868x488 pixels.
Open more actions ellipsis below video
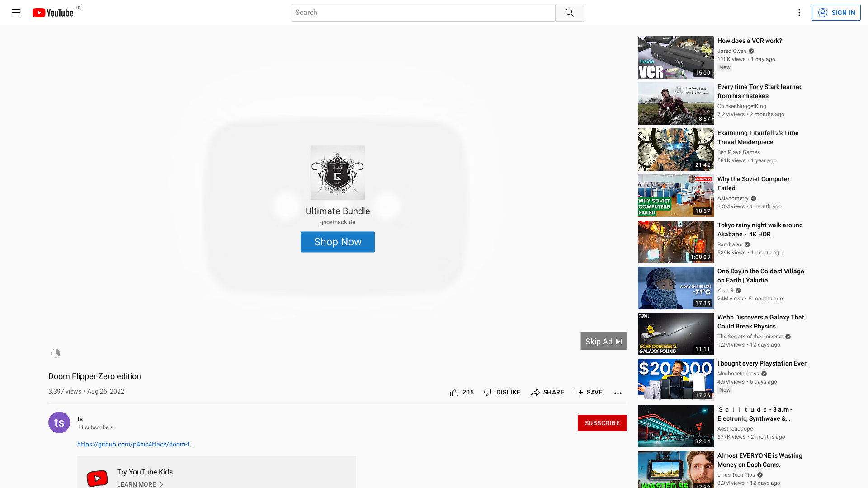(618, 393)
